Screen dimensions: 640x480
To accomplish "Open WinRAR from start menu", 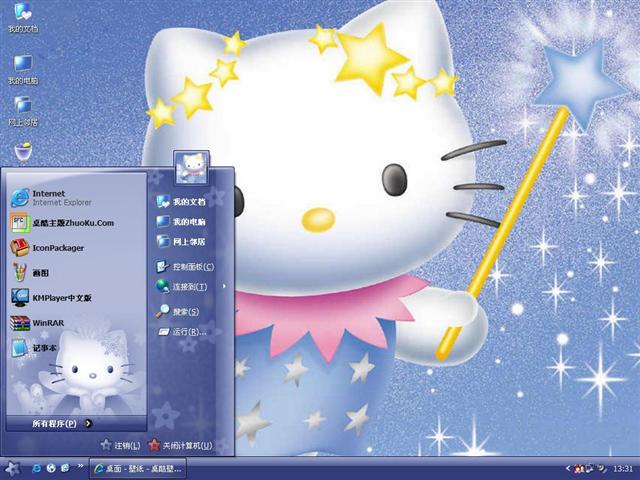I will point(77,323).
